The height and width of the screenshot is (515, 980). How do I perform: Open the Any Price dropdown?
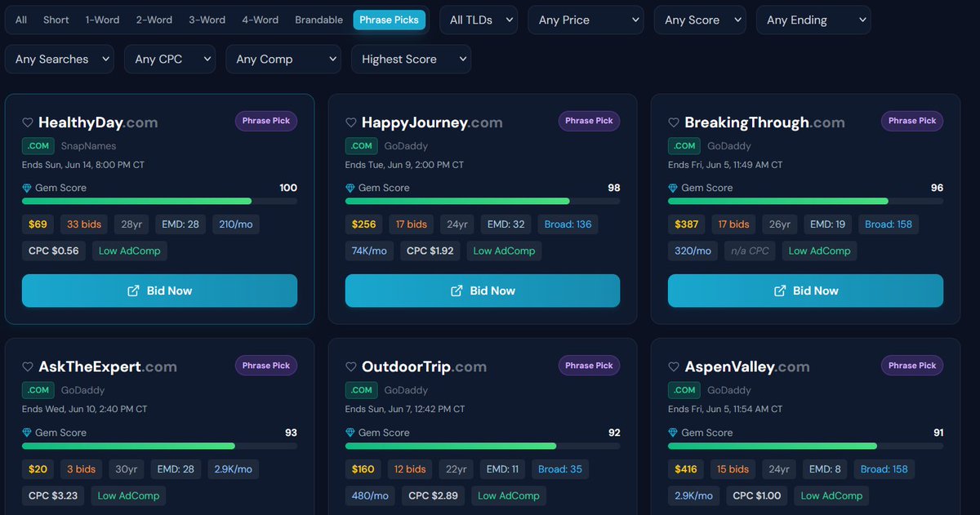coord(586,20)
